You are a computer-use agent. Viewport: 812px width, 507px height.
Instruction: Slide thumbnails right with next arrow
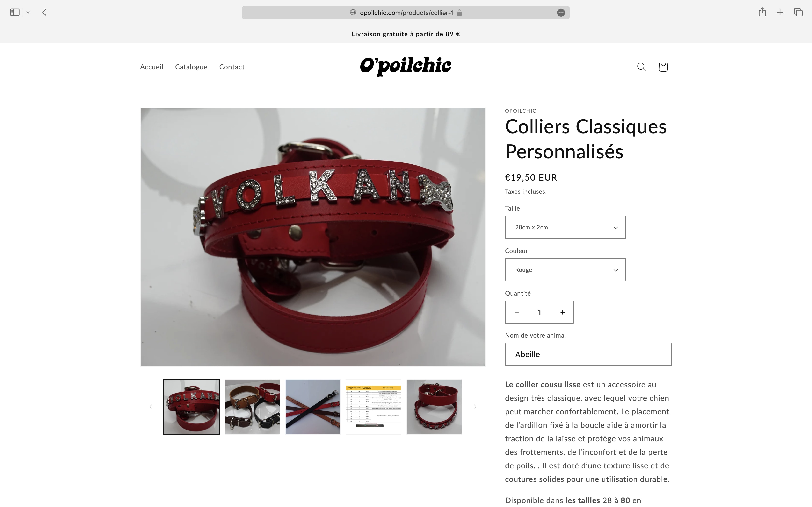[x=475, y=407]
